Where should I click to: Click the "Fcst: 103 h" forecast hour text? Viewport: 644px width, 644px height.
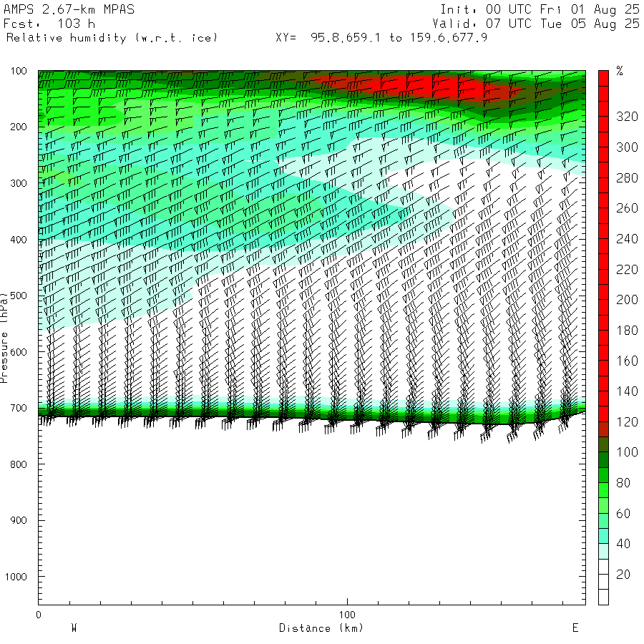(49, 24)
